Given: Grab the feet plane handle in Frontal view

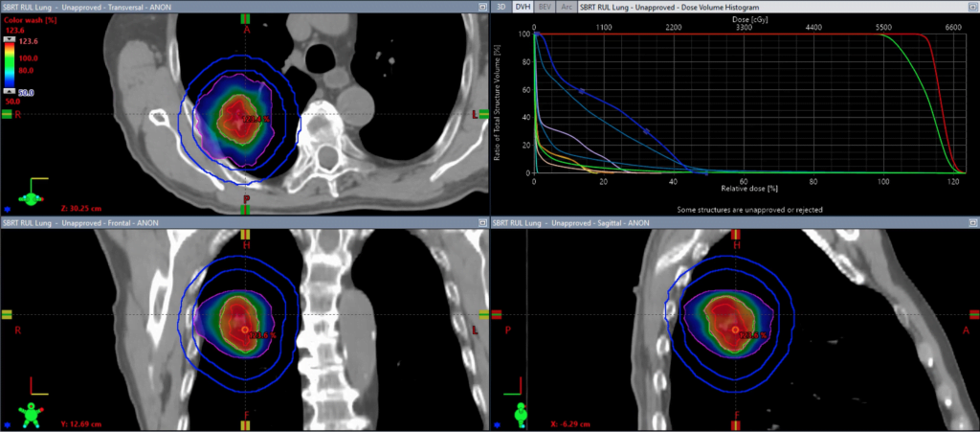Looking at the screenshot, I should click(x=245, y=425).
